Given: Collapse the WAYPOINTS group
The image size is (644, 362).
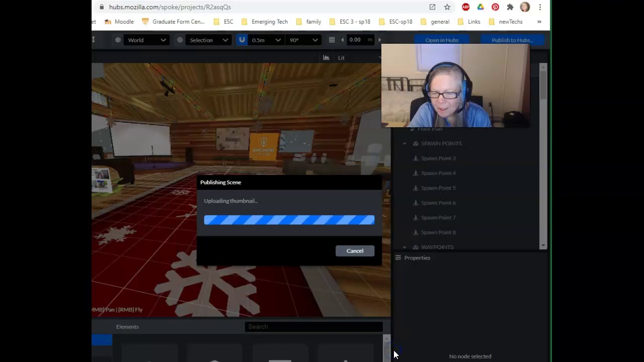Looking at the screenshot, I should pos(405,247).
